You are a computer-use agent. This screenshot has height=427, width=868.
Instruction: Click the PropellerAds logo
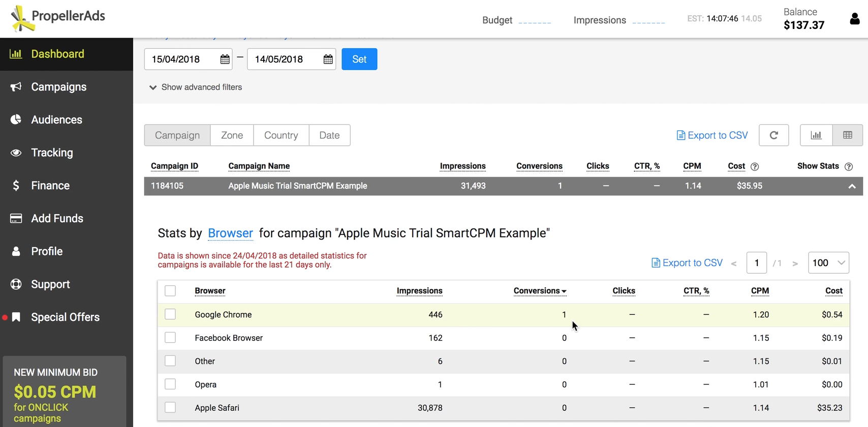coord(57,18)
